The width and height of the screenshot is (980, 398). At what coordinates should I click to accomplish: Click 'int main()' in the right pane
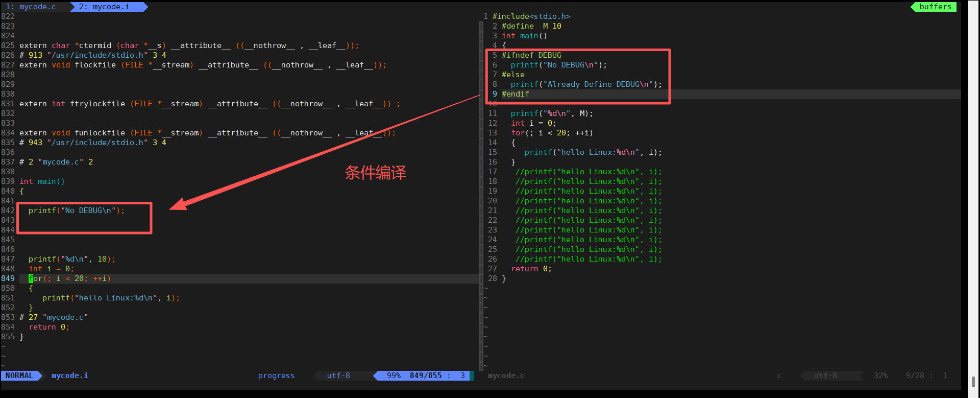pos(524,36)
